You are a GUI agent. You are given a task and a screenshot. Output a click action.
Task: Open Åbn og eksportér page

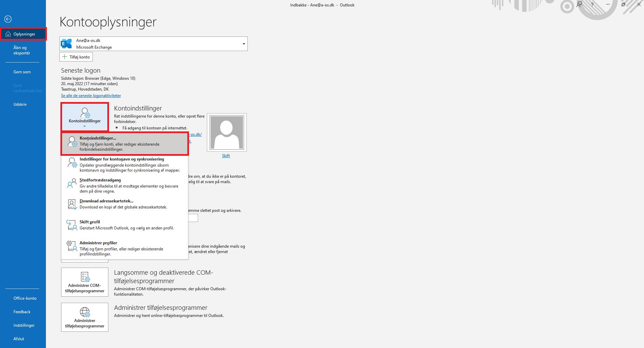tap(22, 50)
